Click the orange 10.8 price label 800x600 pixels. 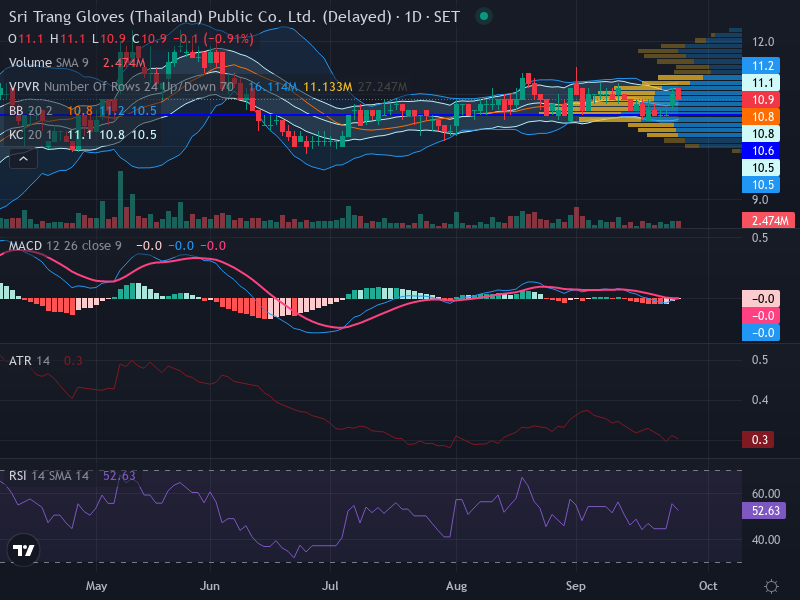[761, 116]
